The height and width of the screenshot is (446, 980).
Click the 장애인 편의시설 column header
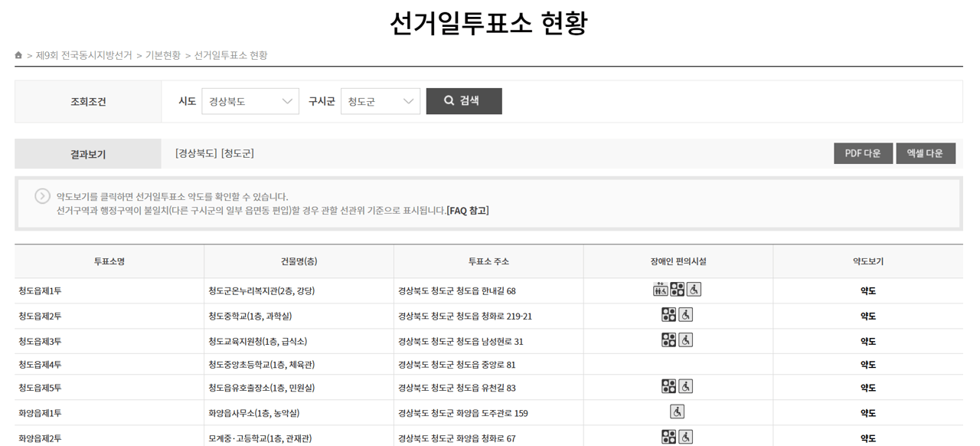point(678,261)
